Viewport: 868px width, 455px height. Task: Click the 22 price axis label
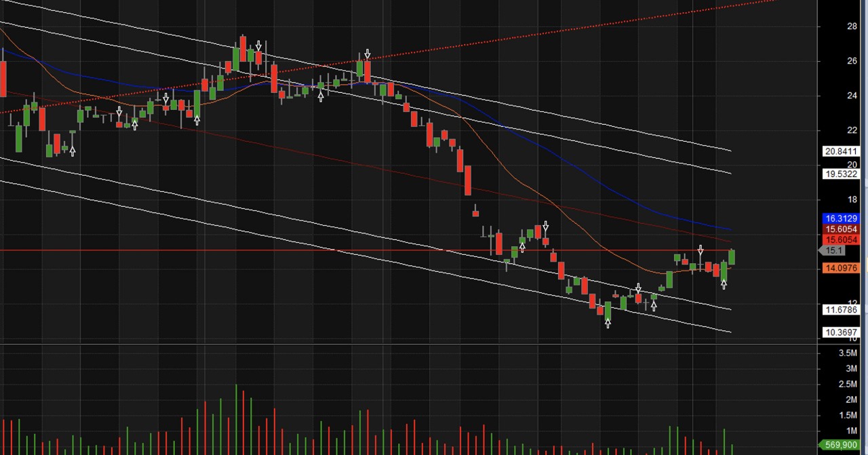click(852, 130)
